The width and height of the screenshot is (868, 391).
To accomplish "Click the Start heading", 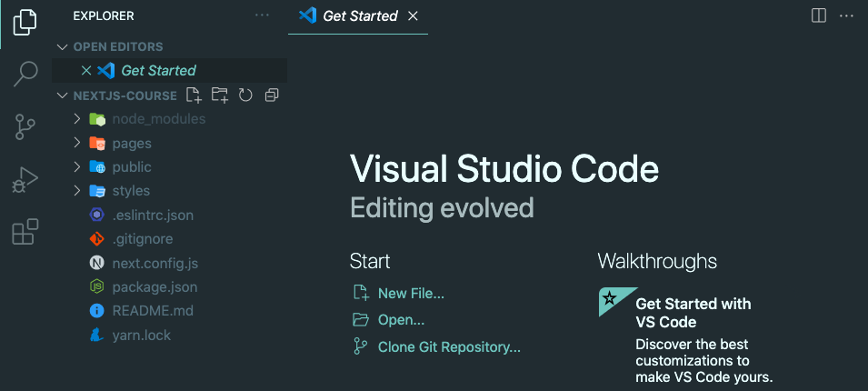I will 370,261.
